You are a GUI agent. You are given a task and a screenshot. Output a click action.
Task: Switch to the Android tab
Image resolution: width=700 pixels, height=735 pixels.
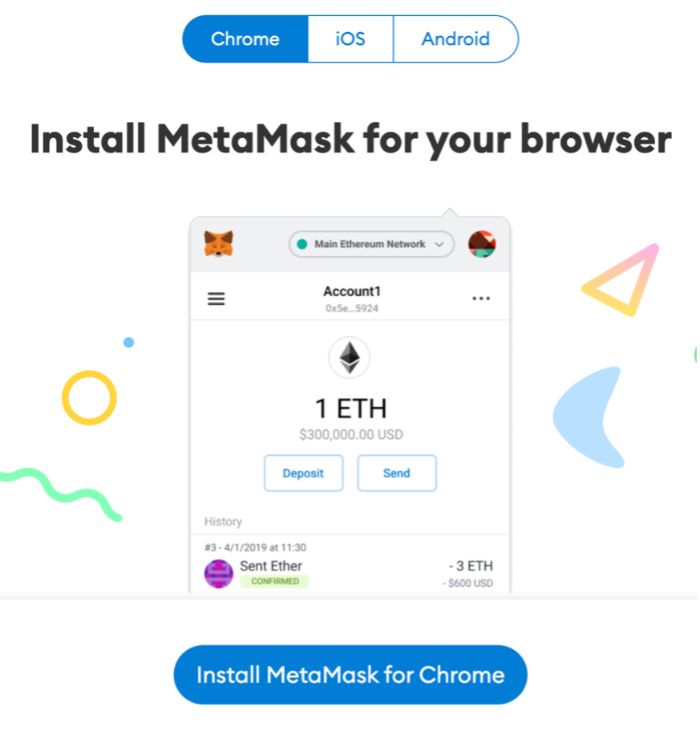click(x=456, y=39)
